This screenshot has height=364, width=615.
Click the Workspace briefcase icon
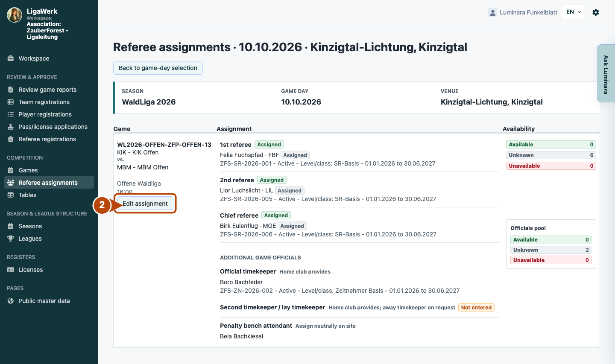(x=11, y=58)
